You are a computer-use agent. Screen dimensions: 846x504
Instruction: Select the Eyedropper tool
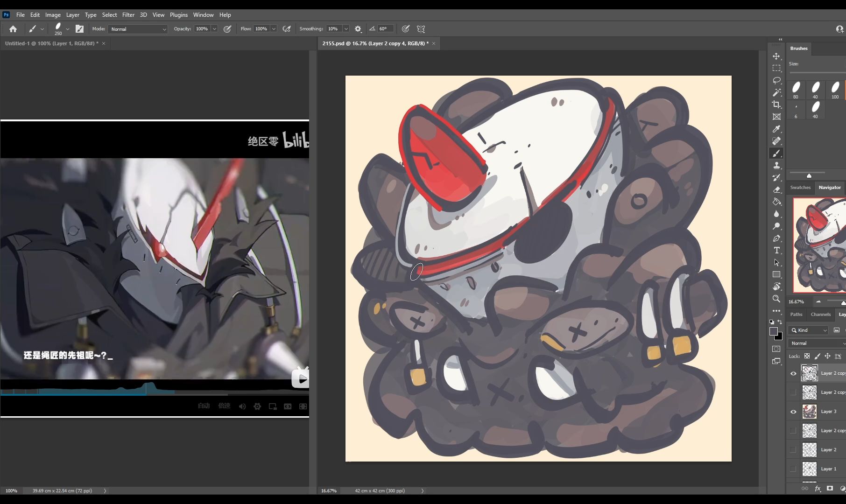(776, 129)
